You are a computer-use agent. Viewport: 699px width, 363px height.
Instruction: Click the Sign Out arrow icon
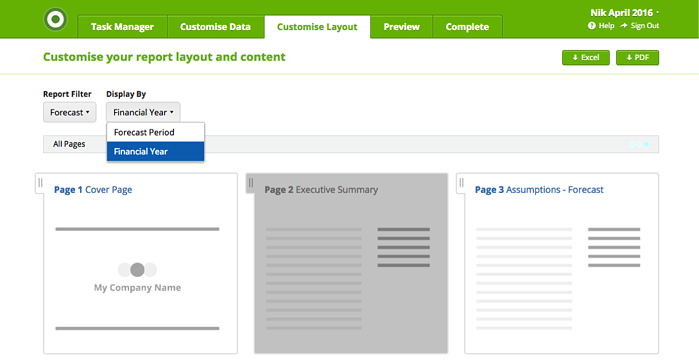click(x=624, y=26)
